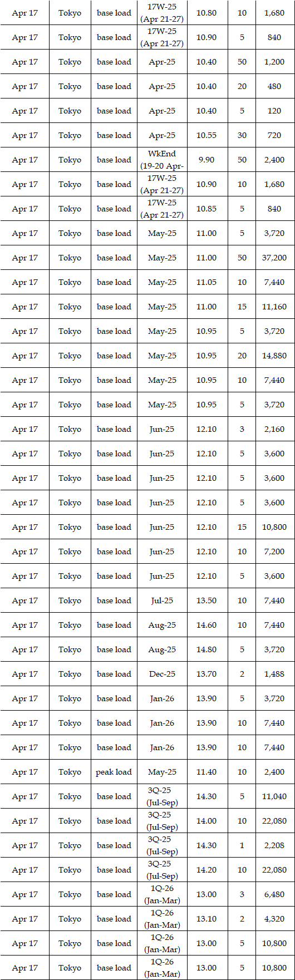
Task: Click the WkEnd (19-20 Apr- contract cell
Action: pyautogui.click(x=162, y=160)
